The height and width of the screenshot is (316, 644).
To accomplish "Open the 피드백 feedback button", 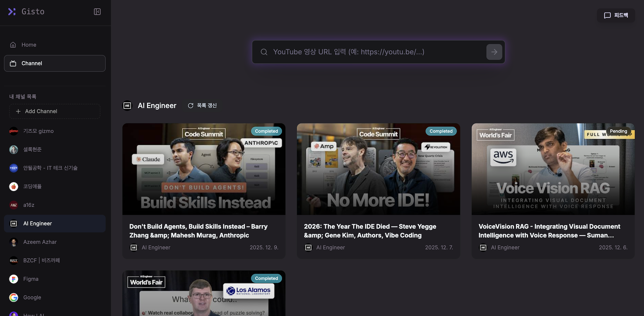I will click(x=616, y=15).
